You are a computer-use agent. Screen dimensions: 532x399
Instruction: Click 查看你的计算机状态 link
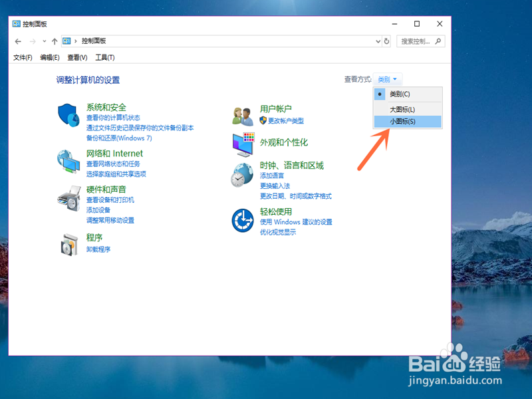coord(113,118)
